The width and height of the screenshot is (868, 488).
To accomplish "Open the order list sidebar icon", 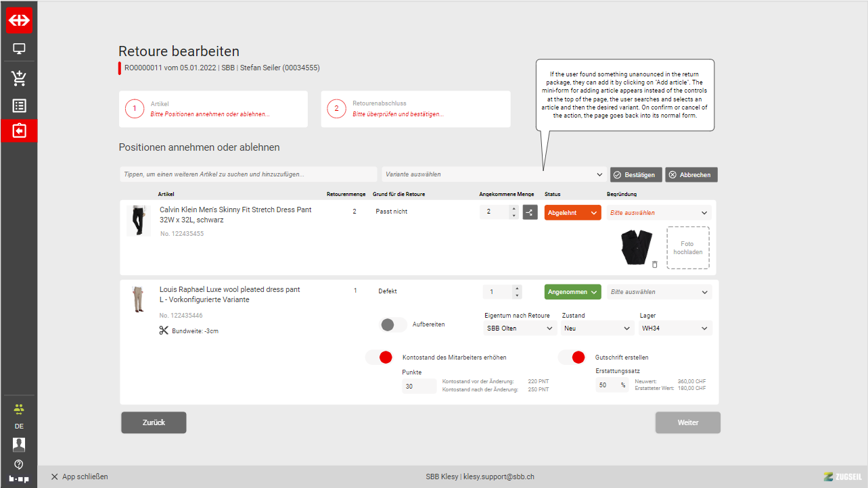I will [19, 106].
